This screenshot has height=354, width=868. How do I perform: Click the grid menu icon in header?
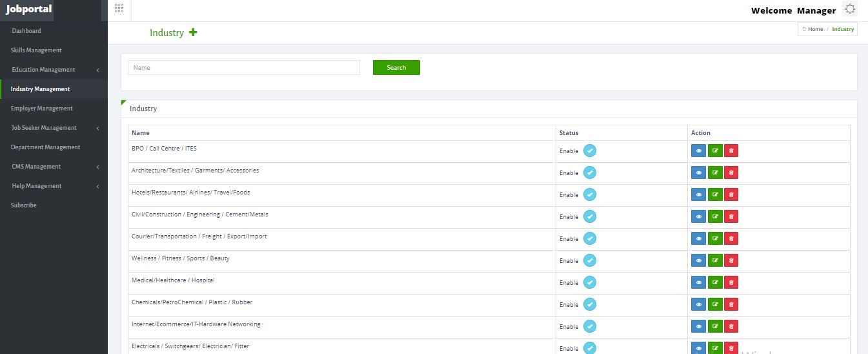pos(119,8)
